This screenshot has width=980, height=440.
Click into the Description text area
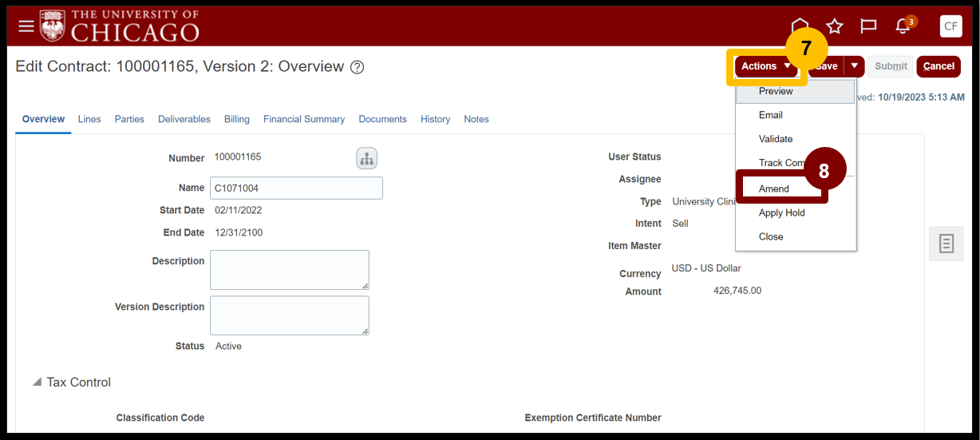click(290, 270)
